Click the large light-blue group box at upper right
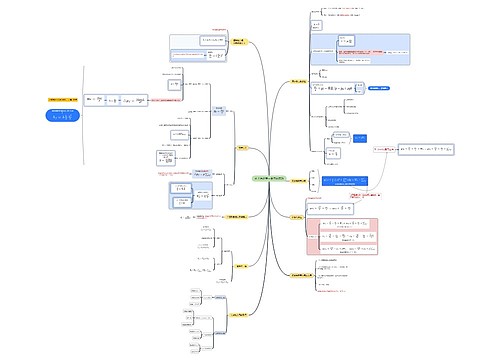This screenshot has width=500, height=360. click(x=360, y=49)
